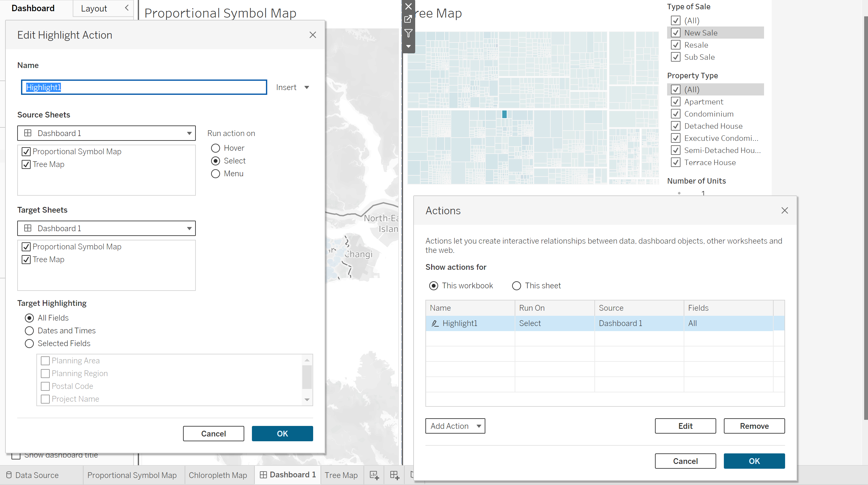Click highlight icon beside Highlight1 row
Image resolution: width=868 pixels, height=485 pixels.
435,323
